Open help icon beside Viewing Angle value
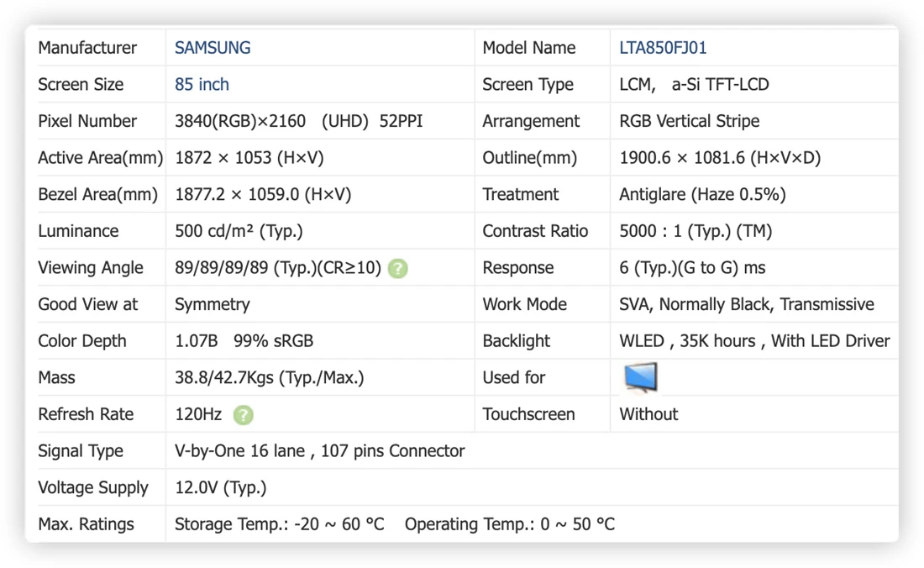This screenshot has height=568, width=924. point(398,269)
